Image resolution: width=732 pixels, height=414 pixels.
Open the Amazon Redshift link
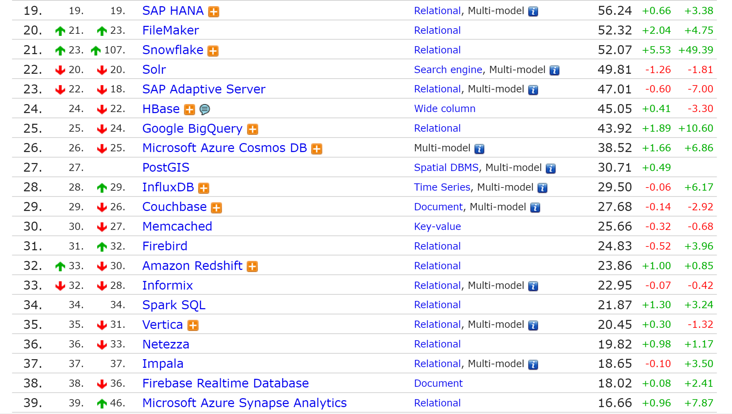click(192, 266)
